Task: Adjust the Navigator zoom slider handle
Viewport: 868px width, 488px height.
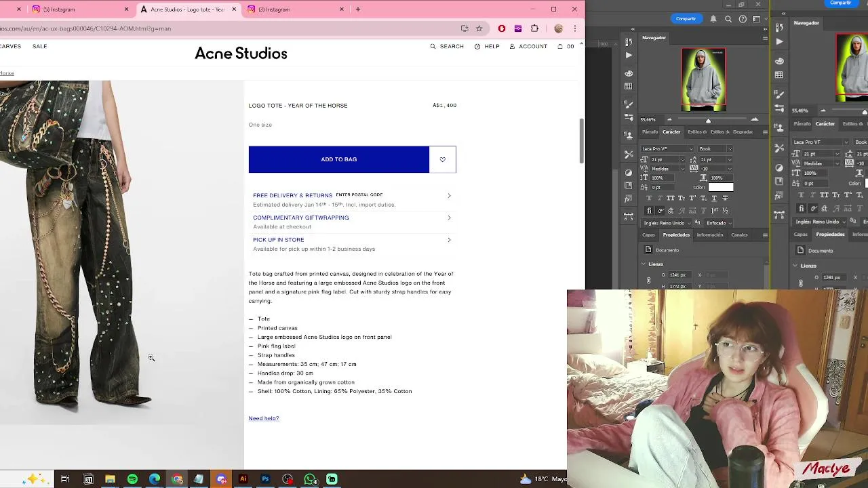Action: click(708, 121)
